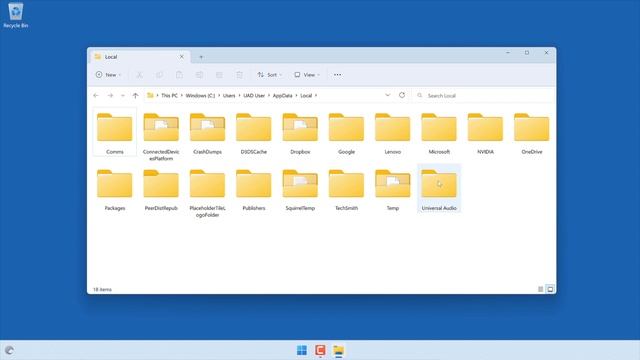The height and width of the screenshot is (360, 640).
Task: Click the Copy toolbar icon
Action: (x=159, y=75)
